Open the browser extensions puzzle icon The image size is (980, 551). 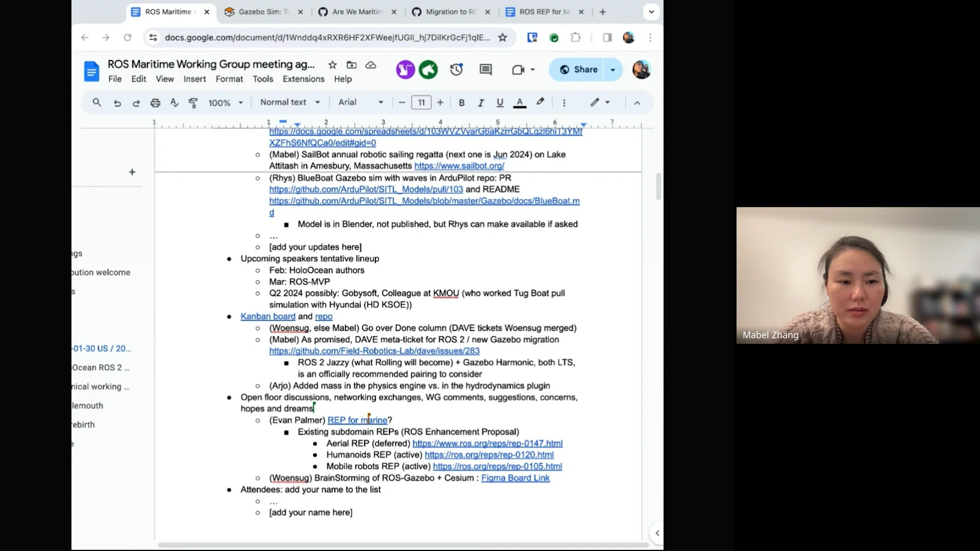576,37
